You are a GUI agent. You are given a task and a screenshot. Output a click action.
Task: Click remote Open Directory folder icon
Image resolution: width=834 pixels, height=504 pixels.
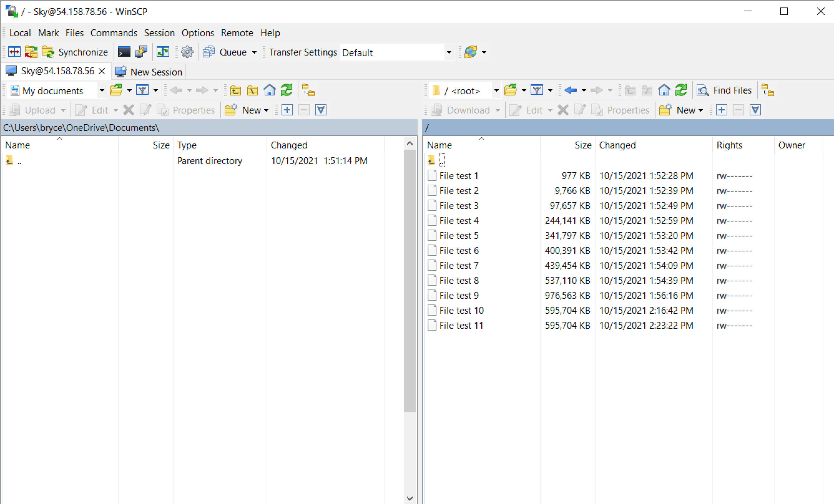point(511,90)
